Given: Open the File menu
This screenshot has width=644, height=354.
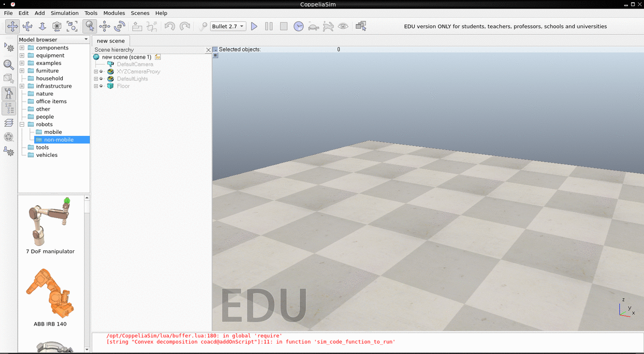Looking at the screenshot, I should click(8, 13).
